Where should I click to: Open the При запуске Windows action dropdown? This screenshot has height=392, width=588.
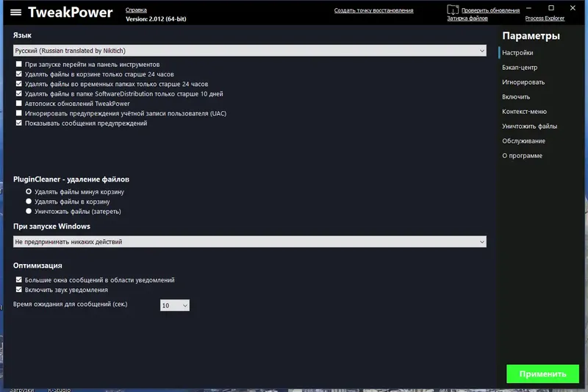[x=250, y=241]
